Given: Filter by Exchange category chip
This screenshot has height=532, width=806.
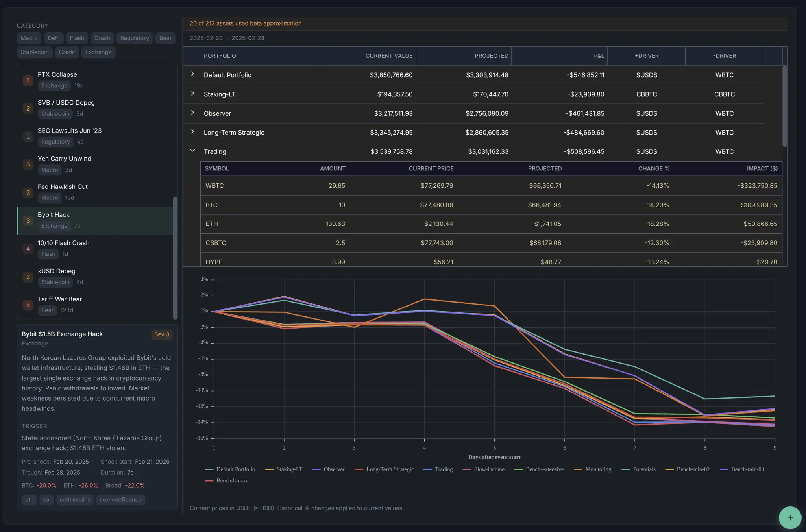Looking at the screenshot, I should [98, 52].
